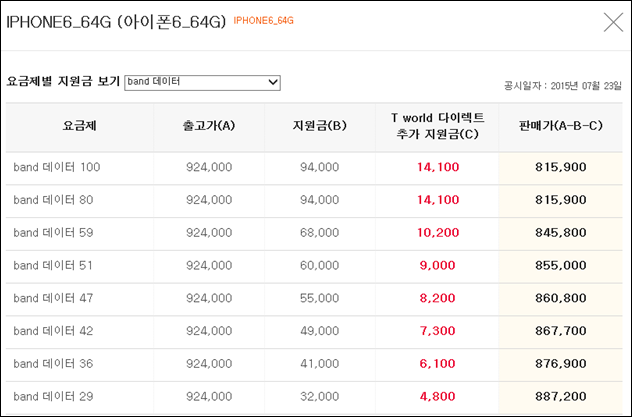
Task: Select the band 데이터 47 plan row
Action: click(314, 299)
